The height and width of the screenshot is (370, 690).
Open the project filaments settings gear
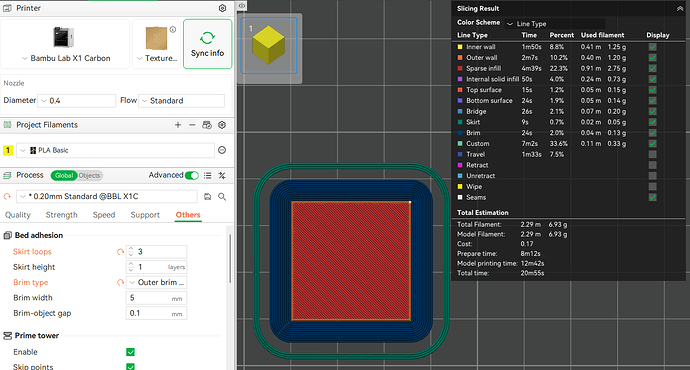pyautogui.click(x=222, y=125)
